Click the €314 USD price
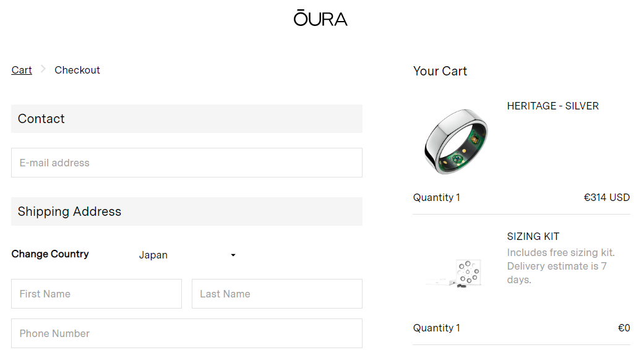This screenshot has height=350, width=644. [x=606, y=198]
